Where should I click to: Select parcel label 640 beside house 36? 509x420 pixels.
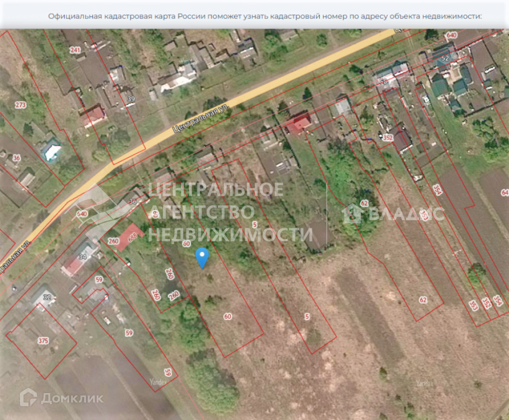[x=82, y=214]
